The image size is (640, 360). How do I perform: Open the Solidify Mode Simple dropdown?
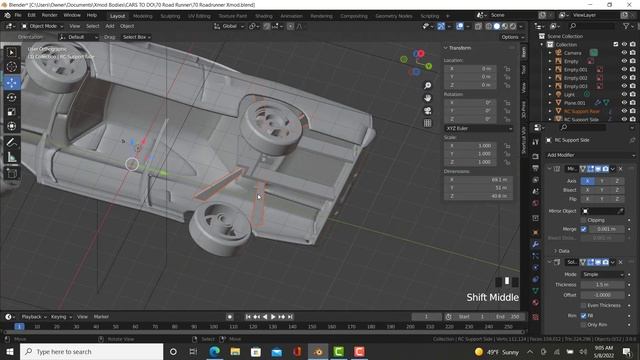coord(602,274)
